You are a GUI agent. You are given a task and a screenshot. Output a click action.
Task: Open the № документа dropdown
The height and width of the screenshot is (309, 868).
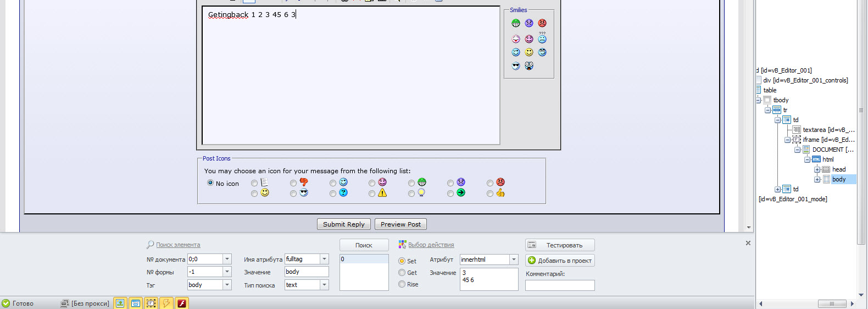pyautogui.click(x=227, y=259)
